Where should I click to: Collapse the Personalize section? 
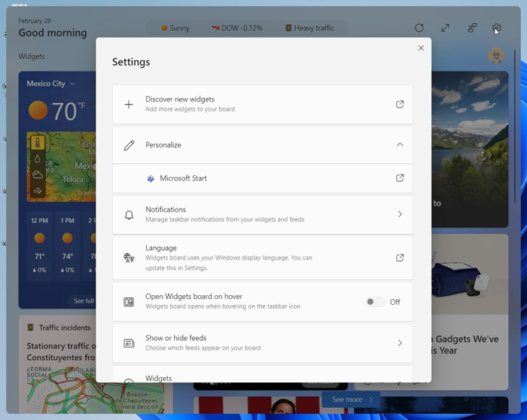point(400,145)
